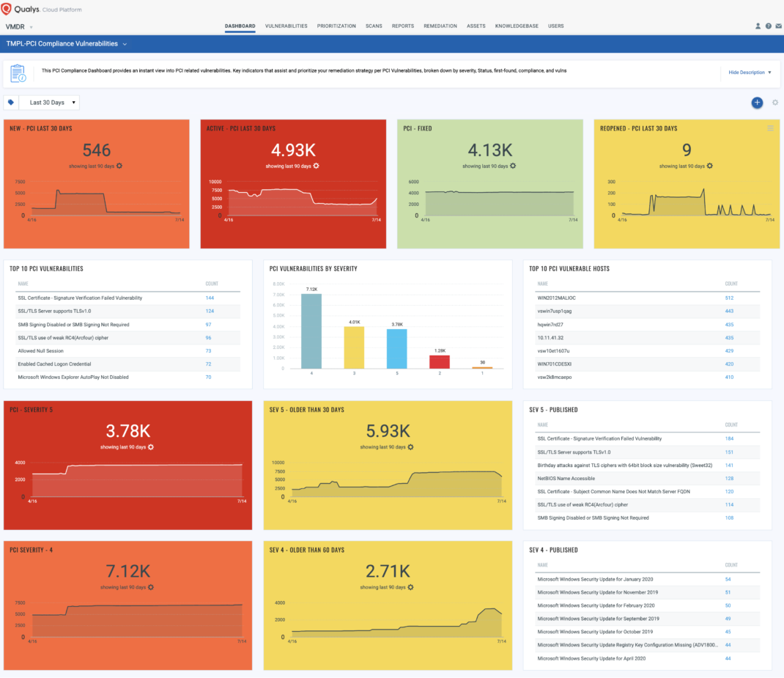Open the mail notifications icon

pos(778,26)
